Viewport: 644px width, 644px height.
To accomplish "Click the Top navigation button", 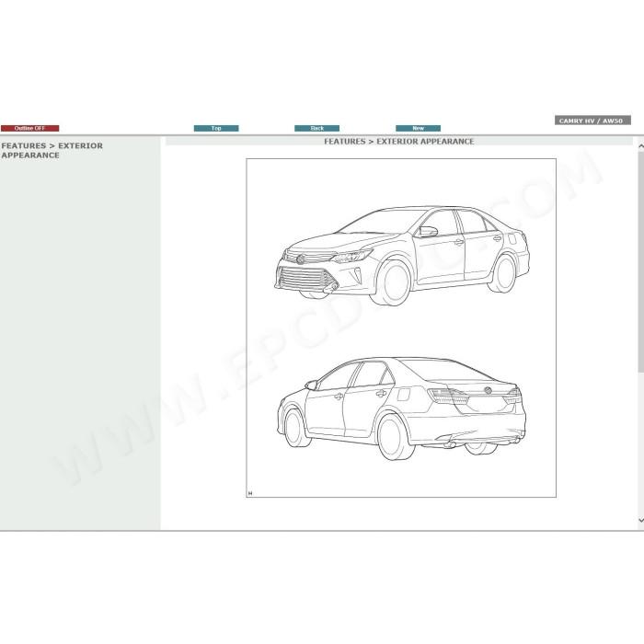I will tap(216, 128).
